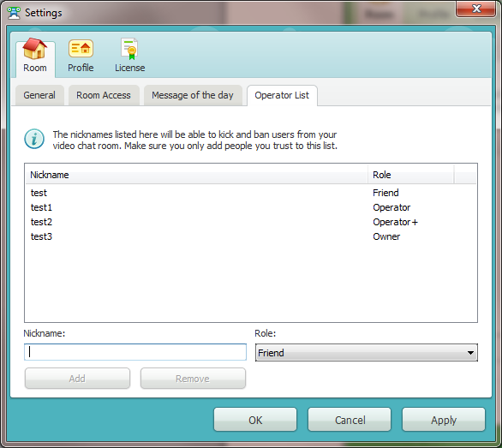The height and width of the screenshot is (448, 502).
Task: Switch to the General tab
Action: (39, 95)
